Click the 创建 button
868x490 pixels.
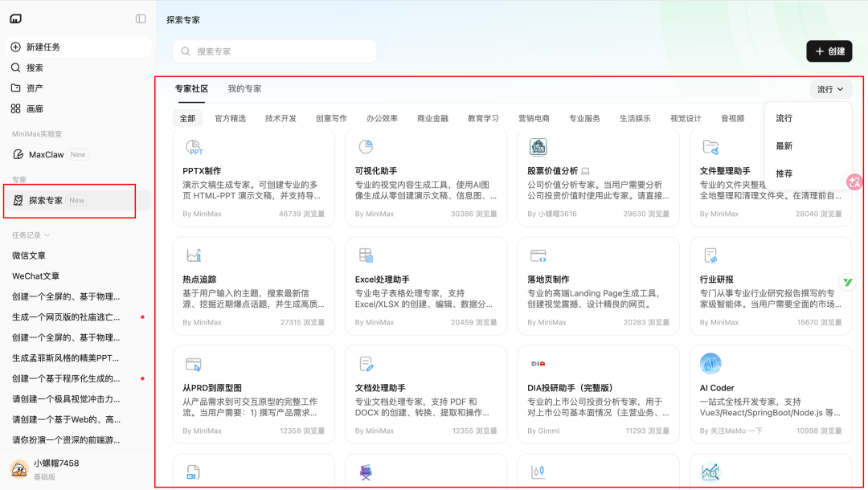tap(829, 51)
